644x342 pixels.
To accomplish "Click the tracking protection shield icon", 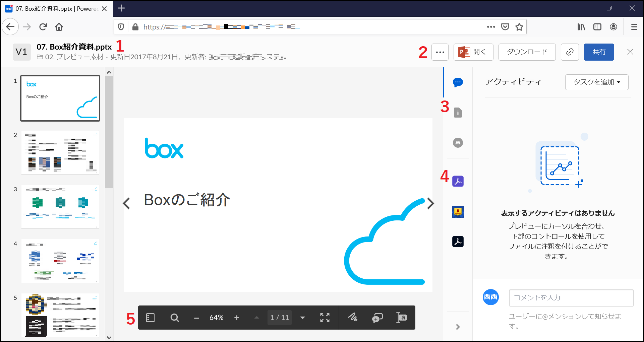I will point(121,27).
